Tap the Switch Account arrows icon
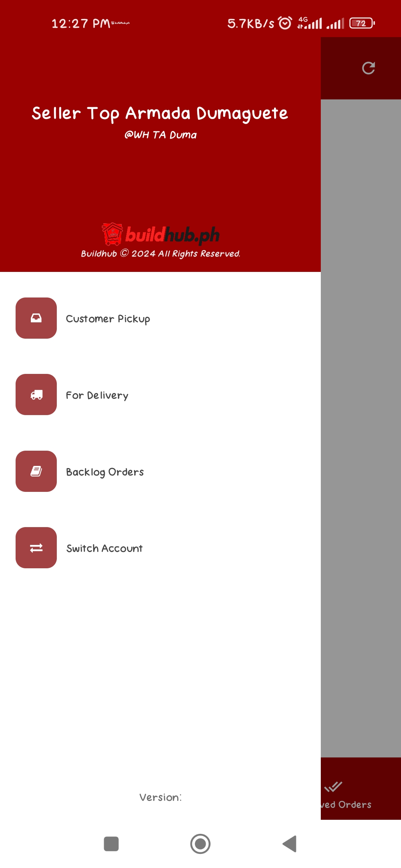401x868 pixels. 36,548
